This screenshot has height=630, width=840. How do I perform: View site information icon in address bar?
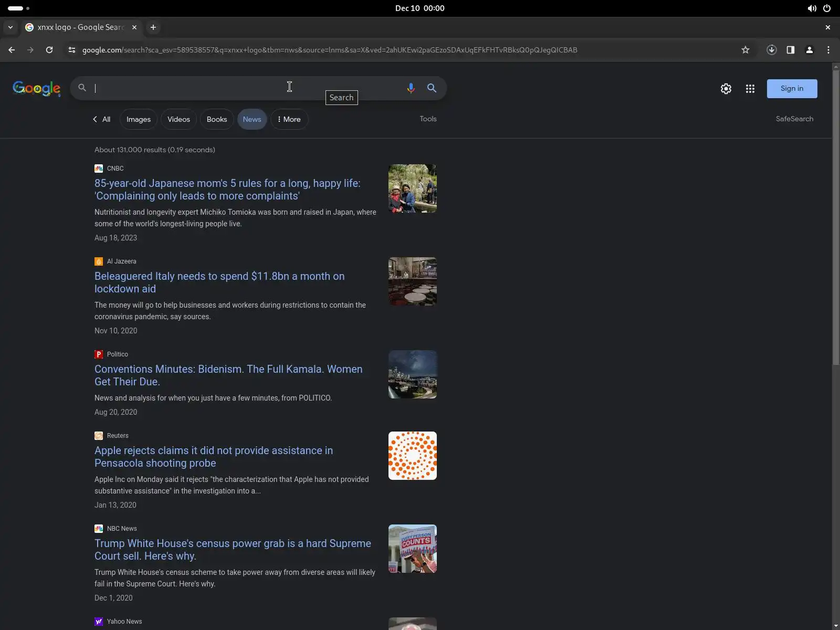point(72,50)
